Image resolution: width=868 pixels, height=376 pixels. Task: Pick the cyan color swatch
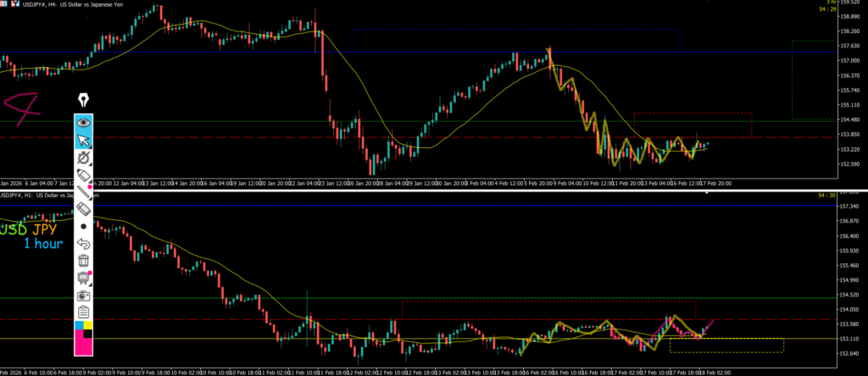(78, 325)
